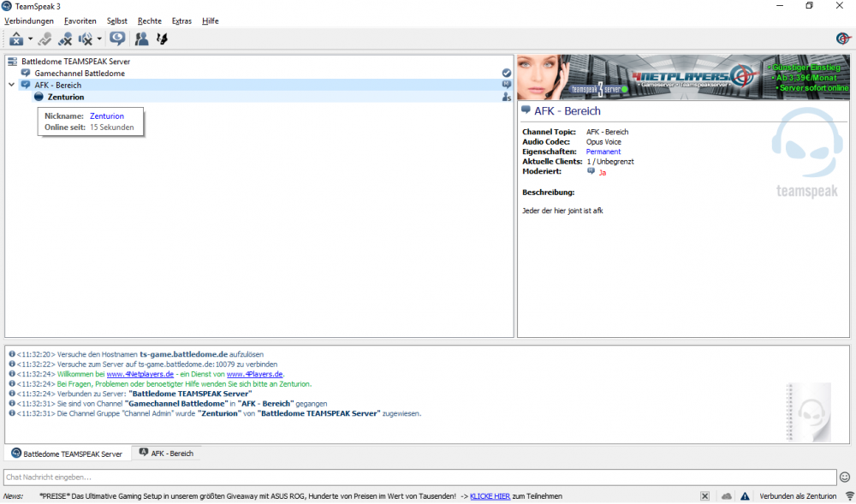Click the away-status toolbar icon
Viewport: 856px width, 504px height.
pos(16,39)
